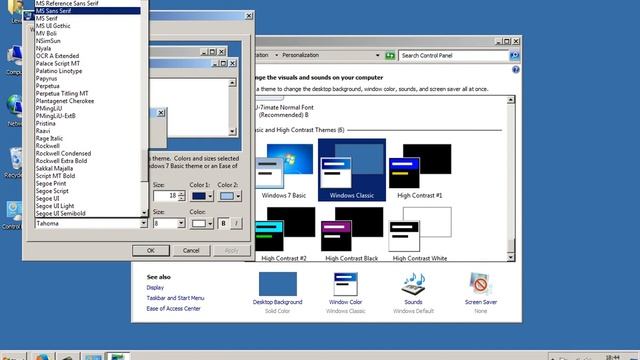Viewport: 640px width, 360px height.
Task: Click OK in appearance dialog
Action: [x=151, y=251]
